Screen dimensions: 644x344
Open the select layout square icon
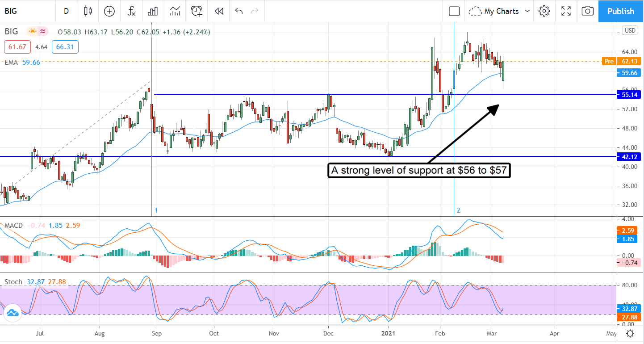point(454,11)
